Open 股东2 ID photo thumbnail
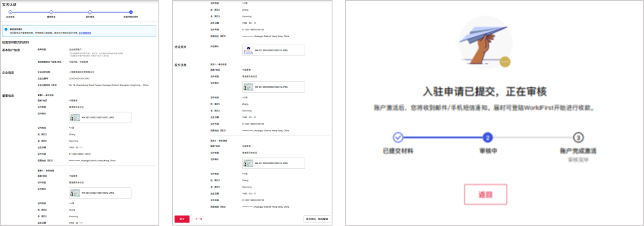This screenshot has height=226, width=644. coord(248,163)
